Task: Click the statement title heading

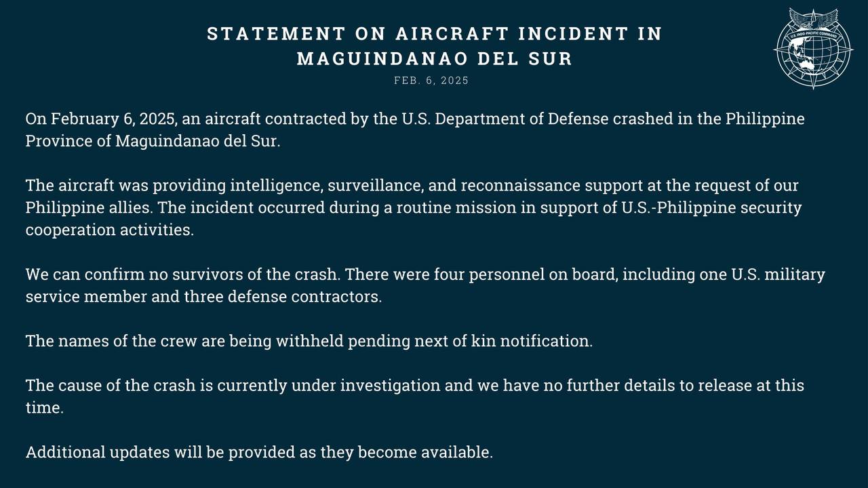Action: pyautogui.click(x=434, y=34)
